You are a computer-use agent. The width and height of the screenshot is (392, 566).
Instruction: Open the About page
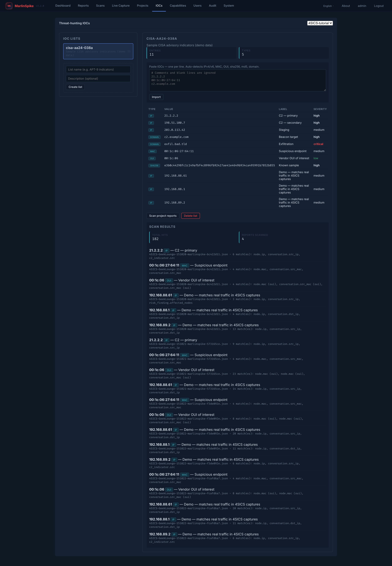tap(346, 6)
